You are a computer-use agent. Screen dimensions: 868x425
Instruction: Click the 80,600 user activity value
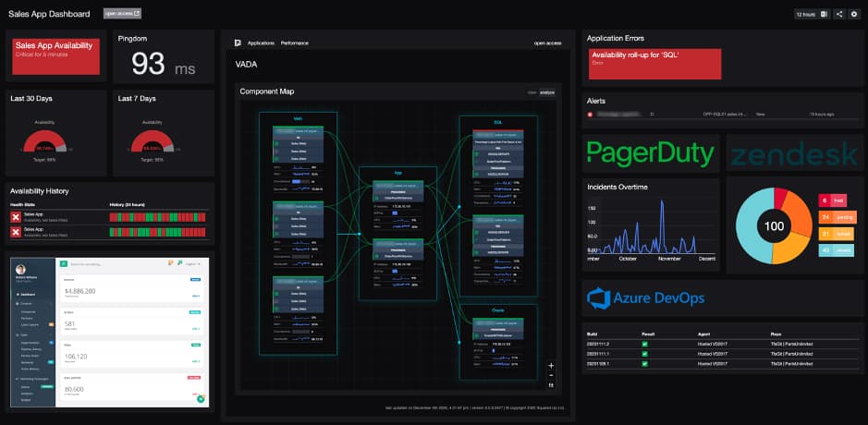coord(74,389)
